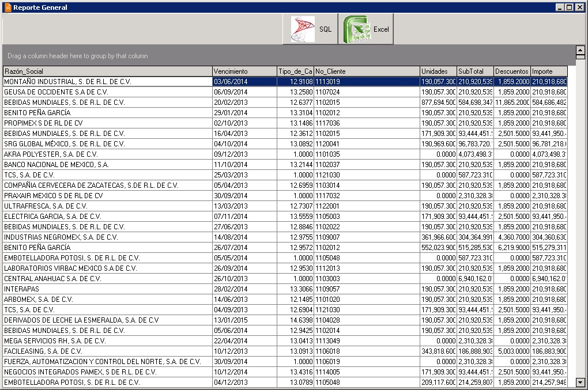Click the SubTotal column header
Image resolution: width=588 pixels, height=390 pixels.
click(x=475, y=71)
